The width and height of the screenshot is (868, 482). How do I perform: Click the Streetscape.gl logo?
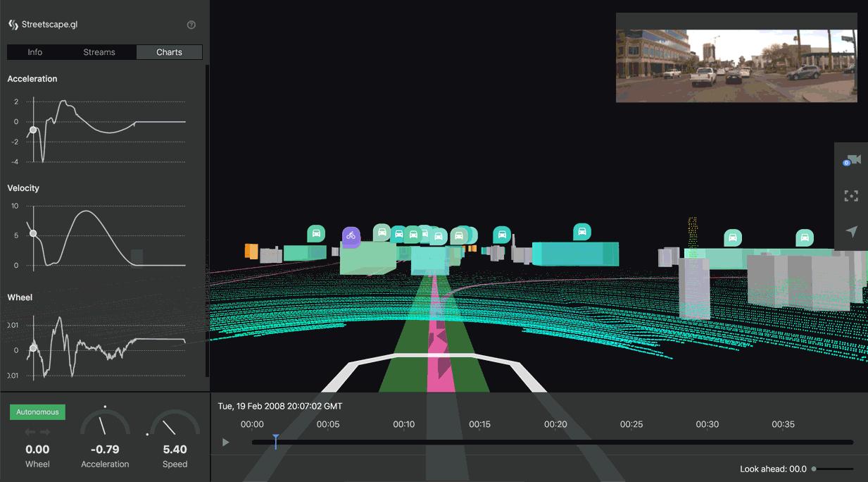coord(13,24)
